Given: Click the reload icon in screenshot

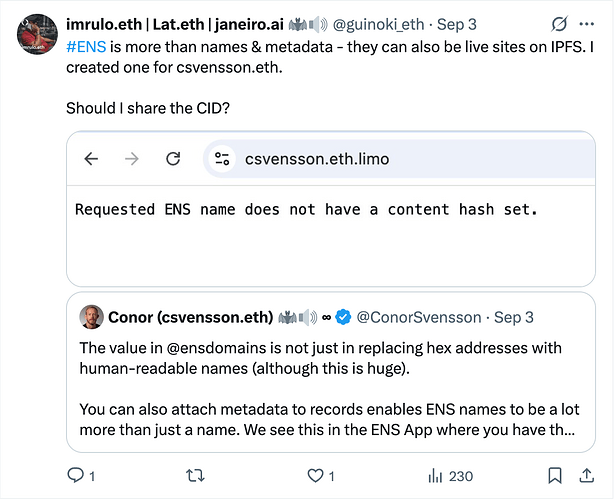Looking at the screenshot, I should pos(173,158).
